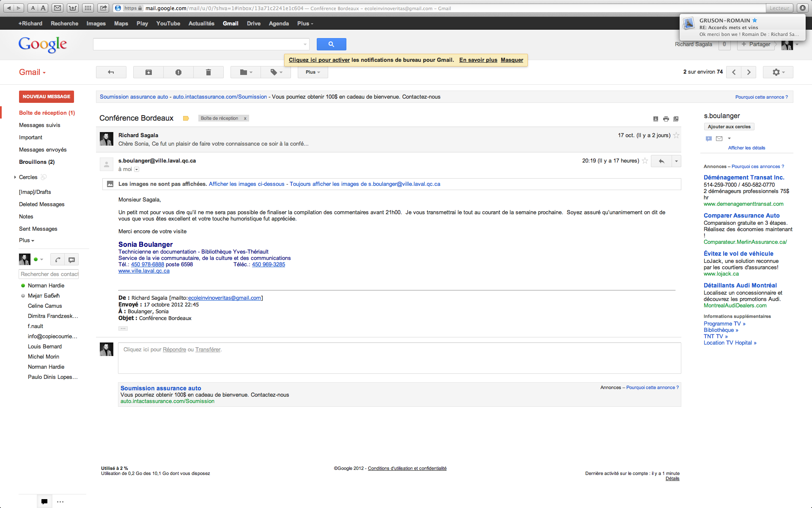The image size is (812, 508).
Task: Open the Gmail search magnifier button
Action: click(331, 44)
